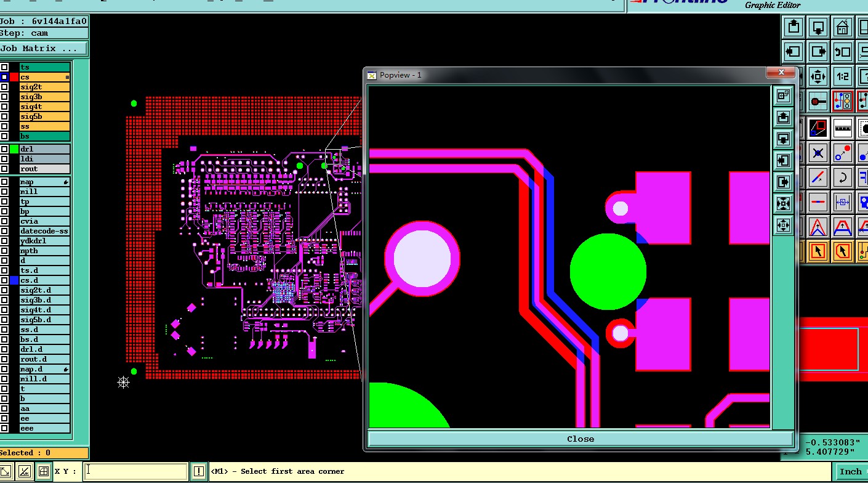
Task: Click the red-blue diagonal line tool icon
Action: point(818,177)
